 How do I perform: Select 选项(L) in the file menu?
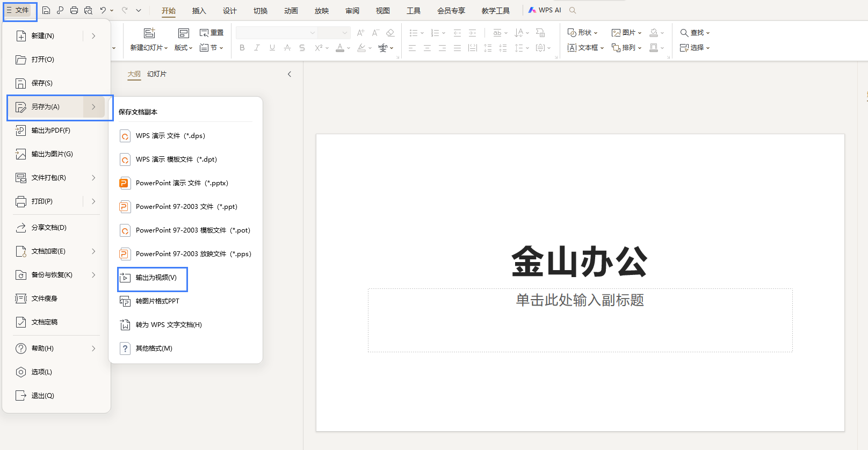click(56, 372)
